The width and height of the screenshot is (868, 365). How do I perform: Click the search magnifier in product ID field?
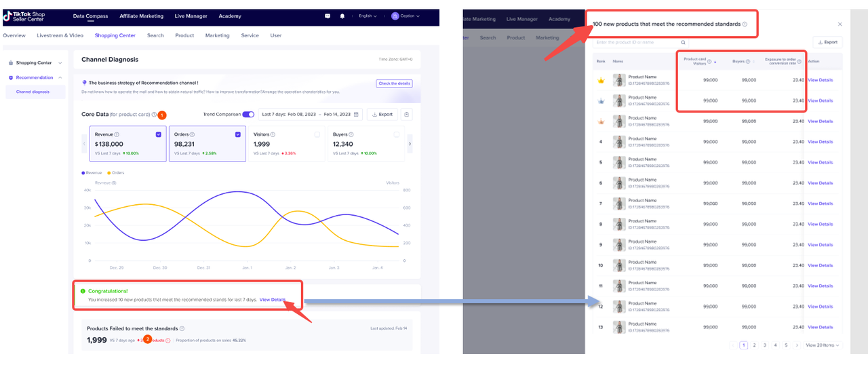pyautogui.click(x=683, y=42)
